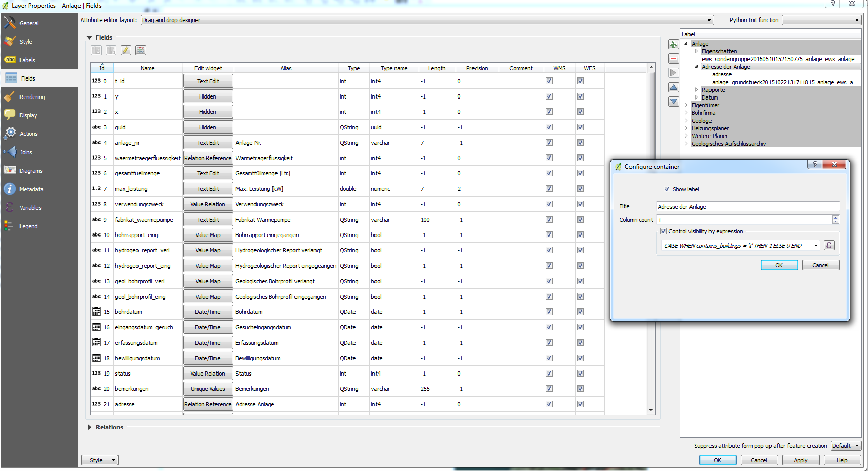The image size is (868, 471).
Task: Toggle the Show label checkbox
Action: click(667, 189)
